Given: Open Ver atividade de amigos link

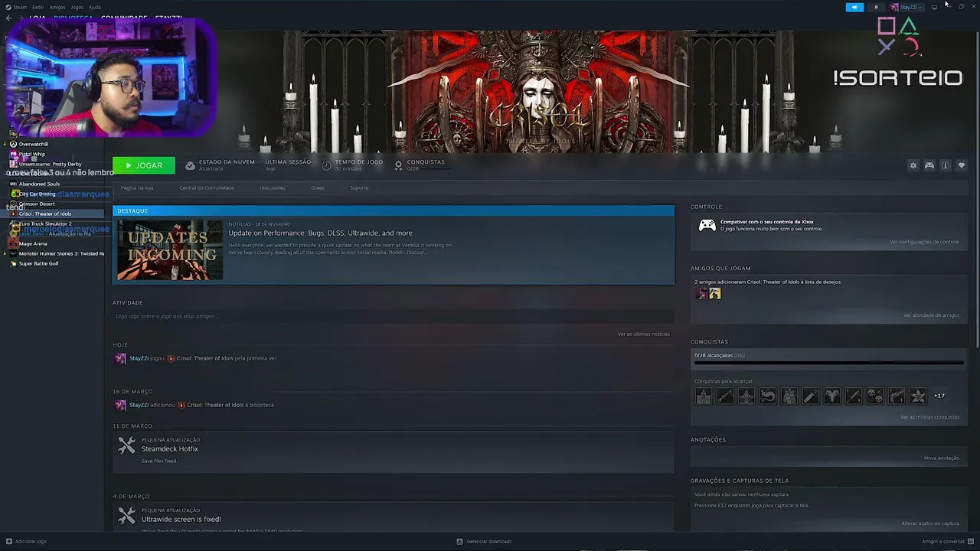Looking at the screenshot, I should pos(931,315).
